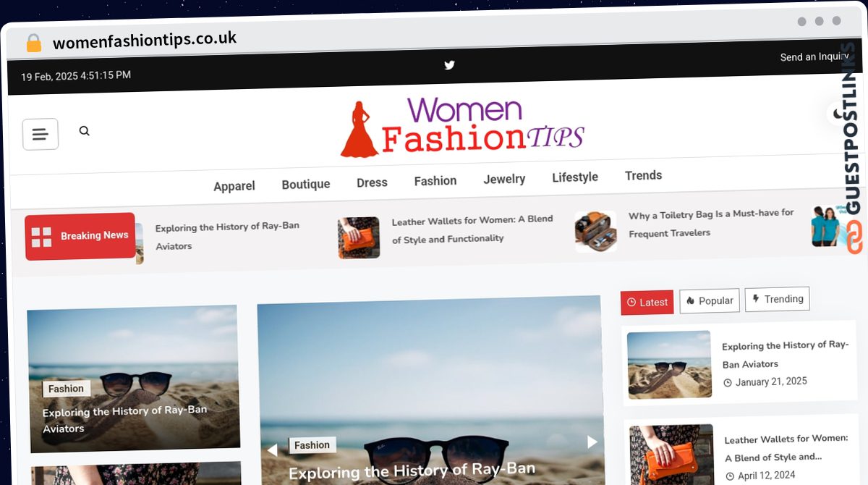Open the Jewelry category

504,179
